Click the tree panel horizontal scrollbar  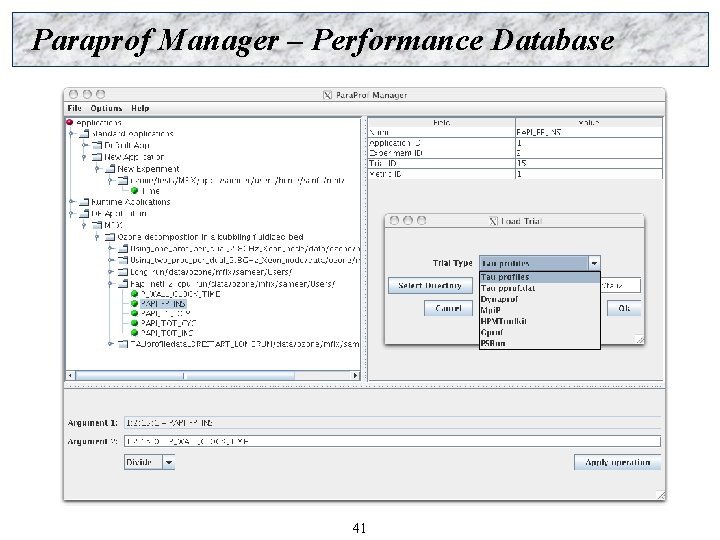click(213, 376)
